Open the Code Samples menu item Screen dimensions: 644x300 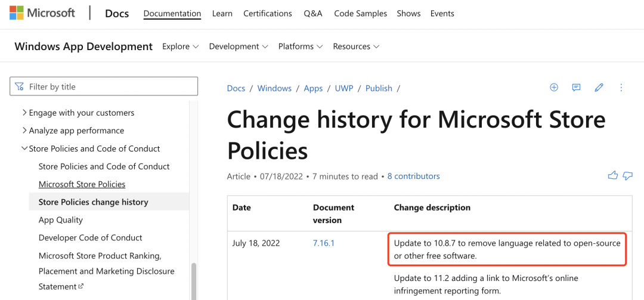pyautogui.click(x=360, y=13)
